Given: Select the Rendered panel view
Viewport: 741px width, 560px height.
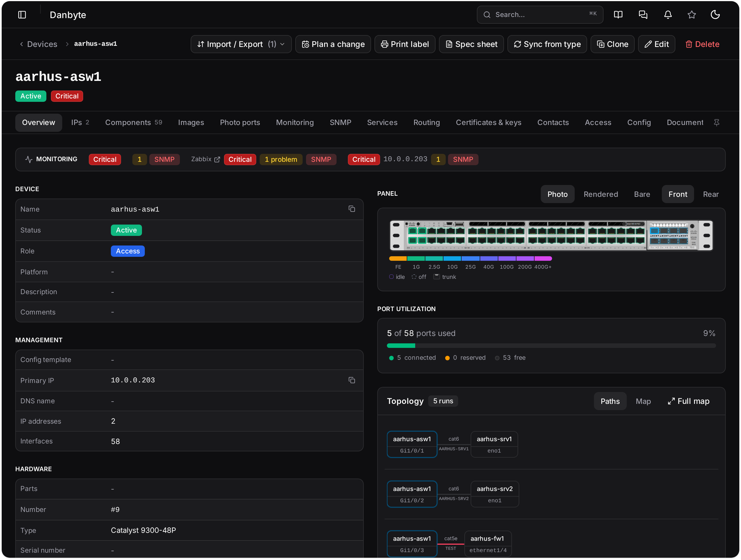Looking at the screenshot, I should tap(601, 194).
